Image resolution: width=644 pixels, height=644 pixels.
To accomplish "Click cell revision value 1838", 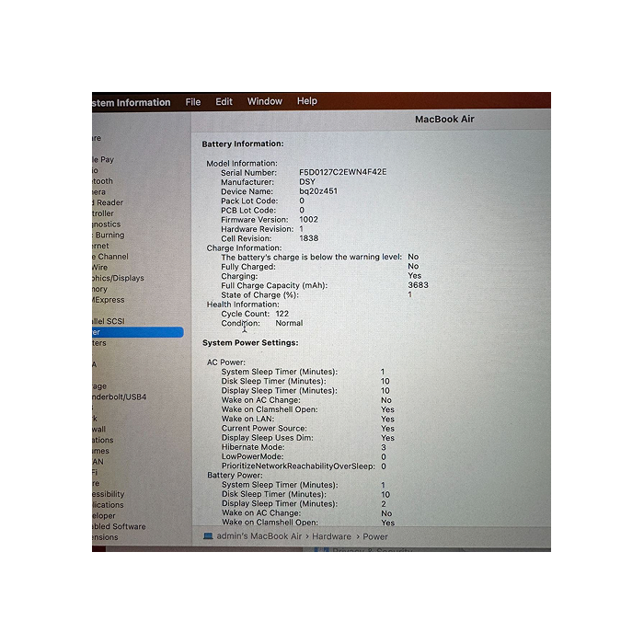I will coord(308,238).
